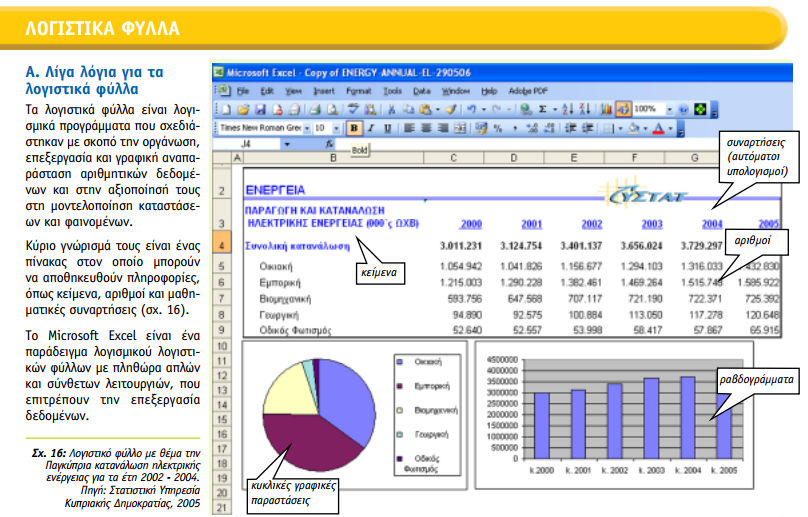This screenshot has width=808, height=517.
Task: Click the Οικιακή blue legend swatch
Action: click(x=399, y=362)
